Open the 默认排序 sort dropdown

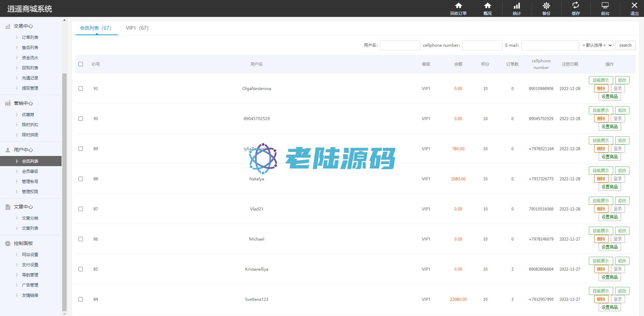point(596,45)
